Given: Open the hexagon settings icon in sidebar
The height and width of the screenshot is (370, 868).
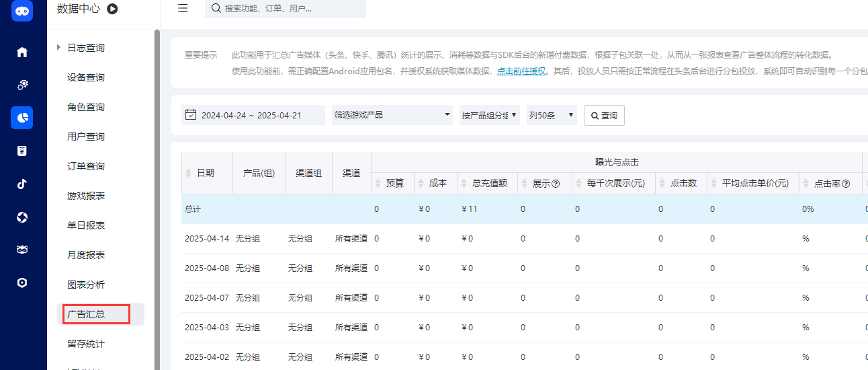Looking at the screenshot, I should pyautogui.click(x=22, y=283).
